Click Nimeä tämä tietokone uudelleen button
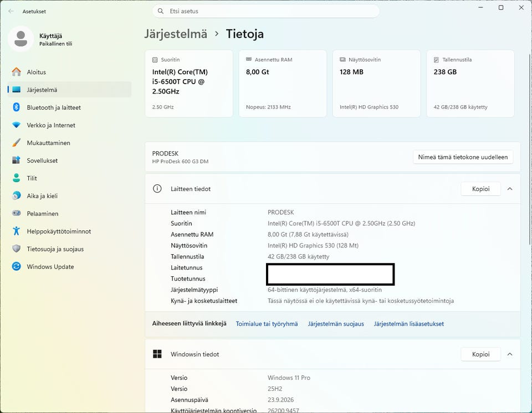Viewport: 532px width, 413px height. [x=463, y=157]
